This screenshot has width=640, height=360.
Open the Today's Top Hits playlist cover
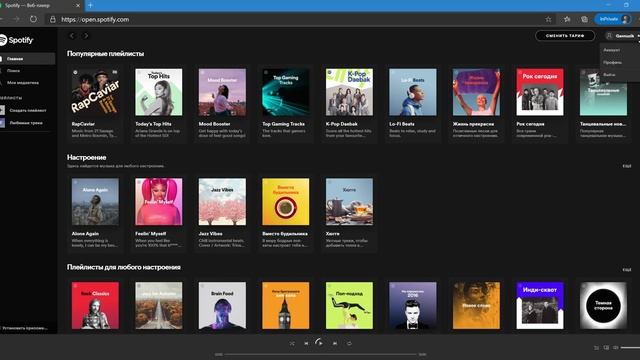[x=159, y=92]
